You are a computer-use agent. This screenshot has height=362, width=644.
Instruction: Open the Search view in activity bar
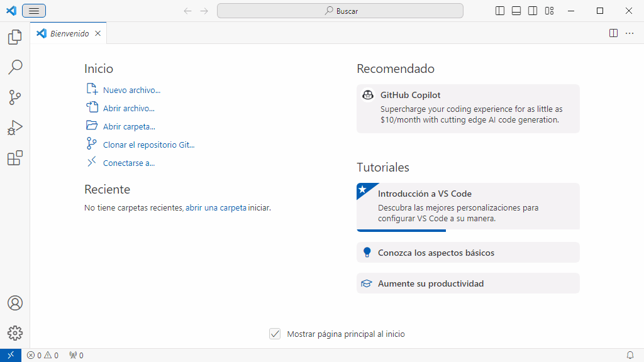coord(15,67)
